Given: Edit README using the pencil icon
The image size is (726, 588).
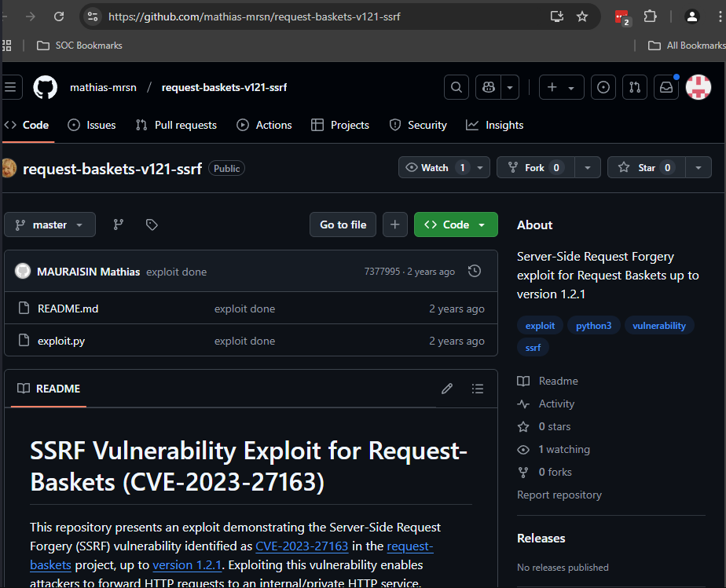Looking at the screenshot, I should pyautogui.click(x=447, y=389).
